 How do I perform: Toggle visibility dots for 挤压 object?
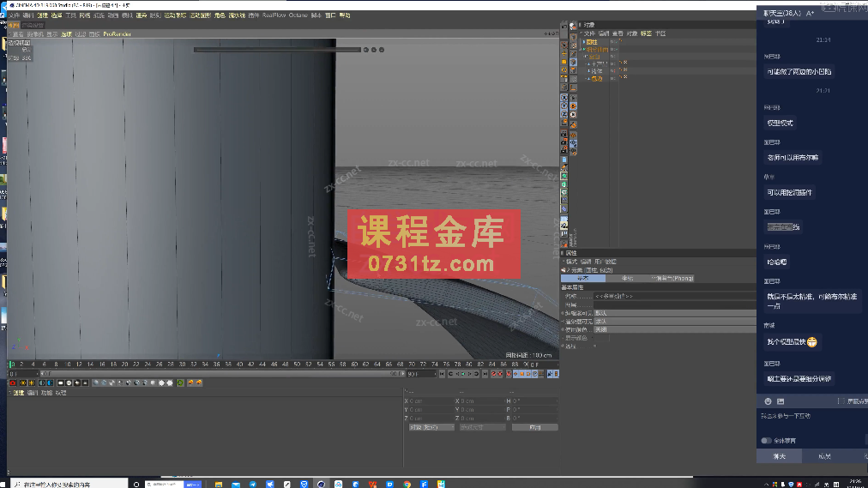pos(614,71)
